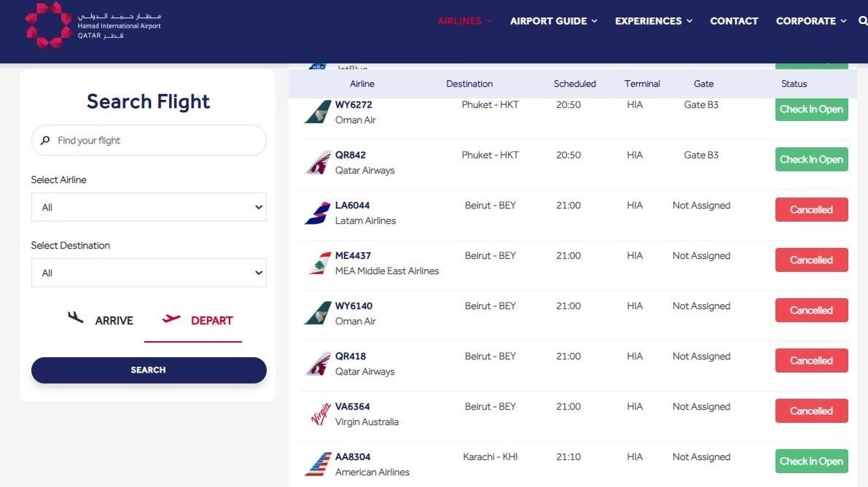Click the magnifier icon in Find your flight
The width and height of the screenshot is (868, 487).
click(45, 141)
